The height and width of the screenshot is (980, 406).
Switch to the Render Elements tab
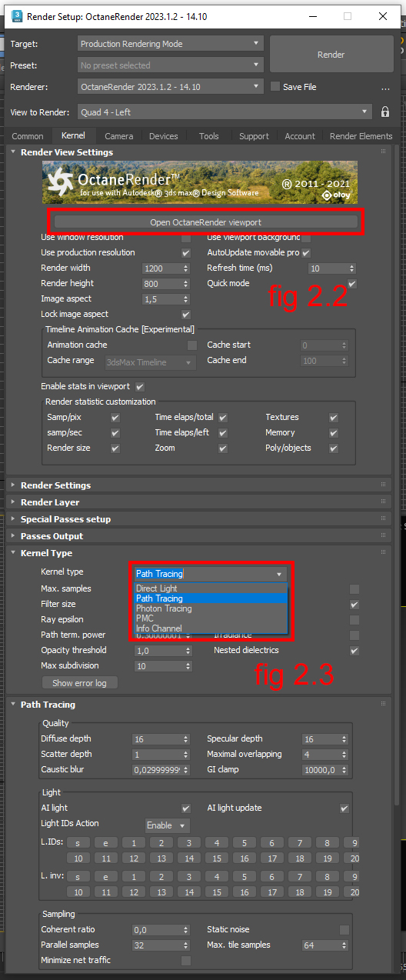pyautogui.click(x=361, y=136)
